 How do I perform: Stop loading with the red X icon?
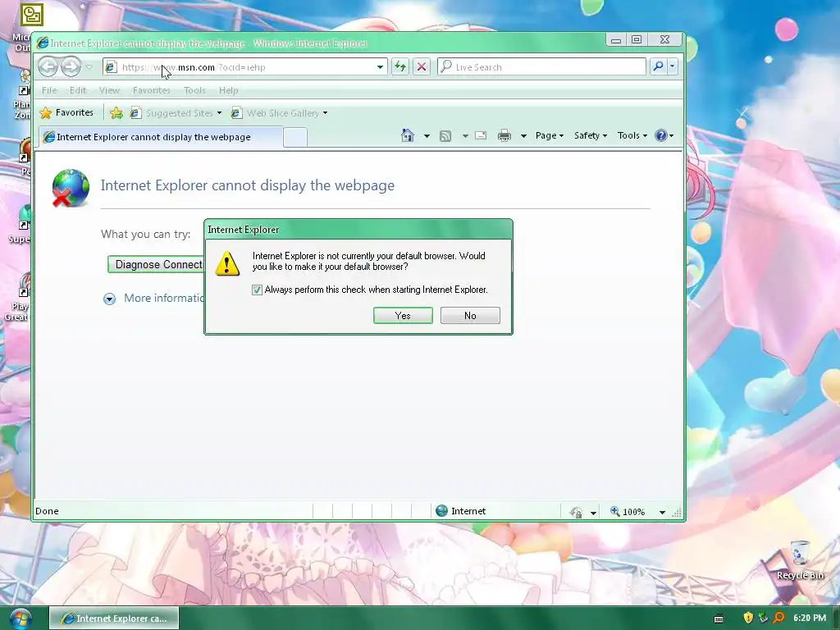[x=422, y=67]
